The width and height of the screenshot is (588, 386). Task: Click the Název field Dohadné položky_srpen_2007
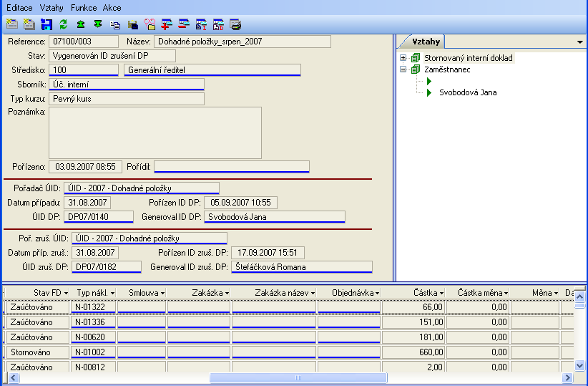(242, 42)
